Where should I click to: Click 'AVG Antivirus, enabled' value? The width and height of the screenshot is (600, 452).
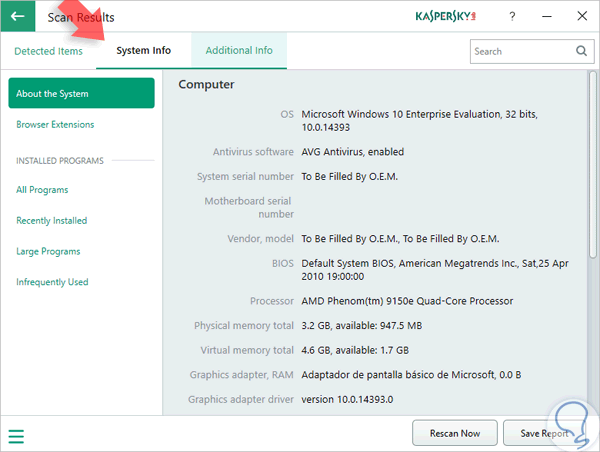tap(352, 152)
